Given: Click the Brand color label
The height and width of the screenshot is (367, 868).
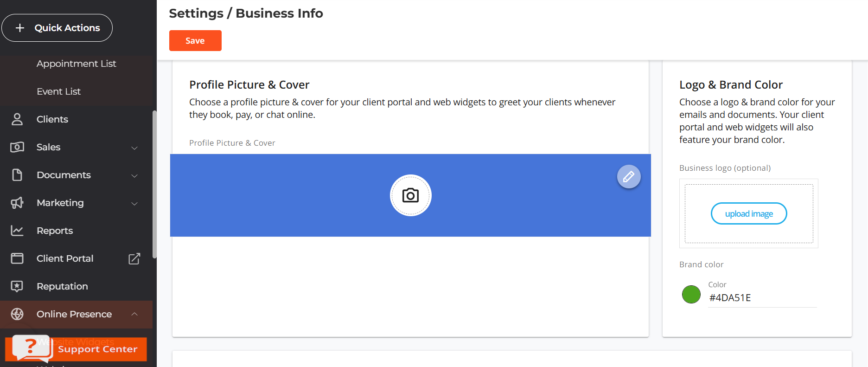Looking at the screenshot, I should tap(702, 264).
